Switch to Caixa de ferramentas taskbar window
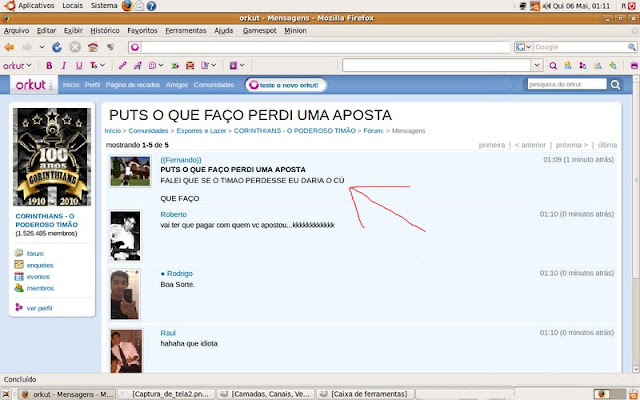The image size is (640, 400). [365, 394]
